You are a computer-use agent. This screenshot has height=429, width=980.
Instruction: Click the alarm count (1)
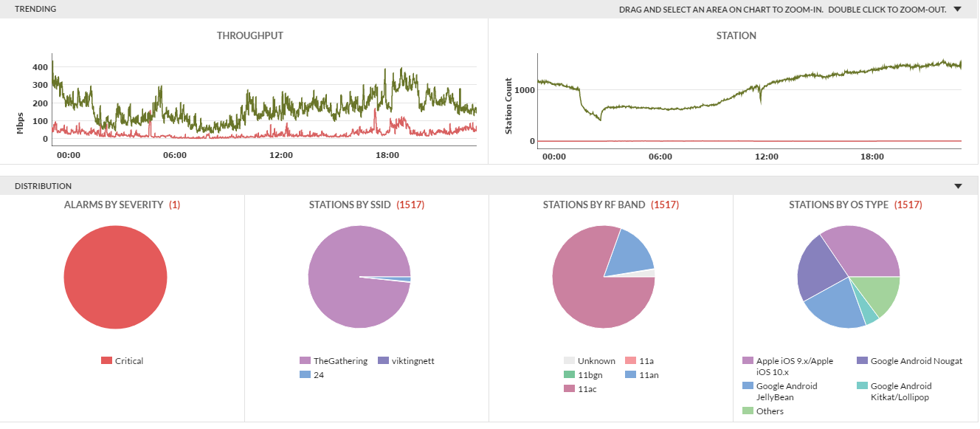(175, 205)
